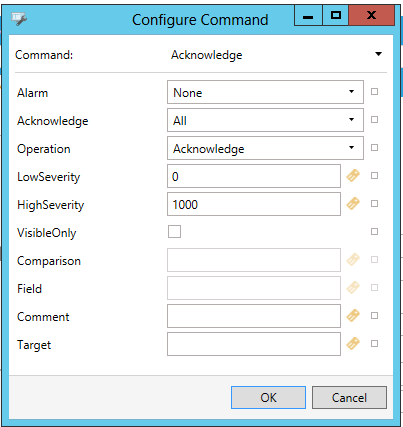Expand the Operation dropdown showing Acknowledge
This screenshot has height=427, width=403.
click(265, 148)
